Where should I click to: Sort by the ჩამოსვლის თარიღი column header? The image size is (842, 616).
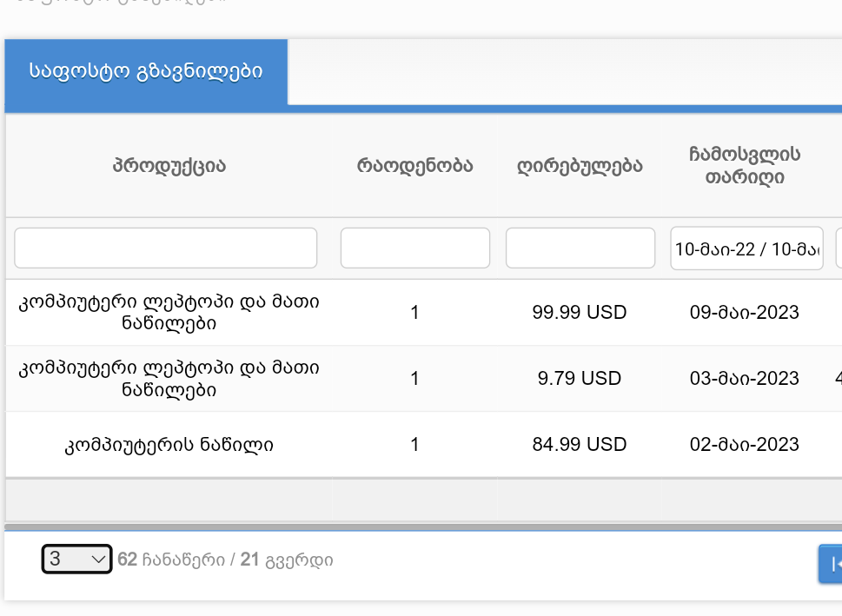(x=746, y=165)
